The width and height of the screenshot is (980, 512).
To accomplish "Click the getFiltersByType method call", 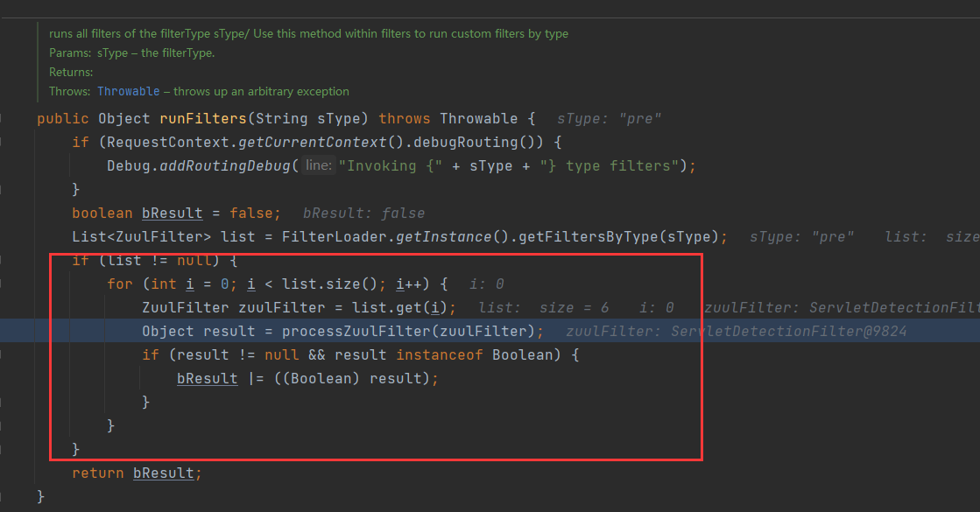I will 589,237.
